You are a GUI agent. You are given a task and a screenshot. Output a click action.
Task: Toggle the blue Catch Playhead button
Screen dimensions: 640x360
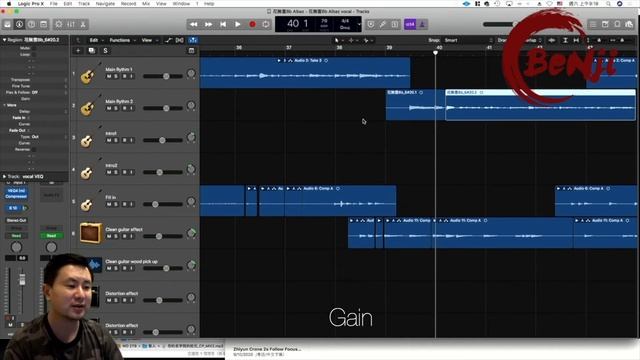pos(193,40)
